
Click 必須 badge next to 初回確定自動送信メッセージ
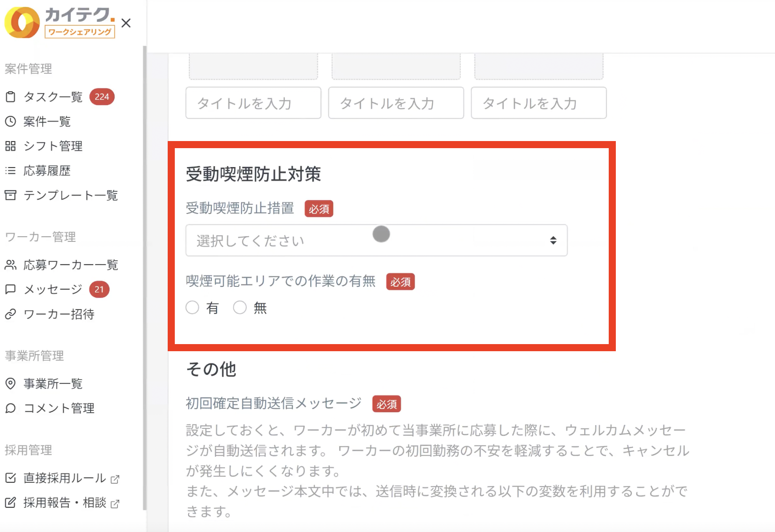[x=387, y=404]
